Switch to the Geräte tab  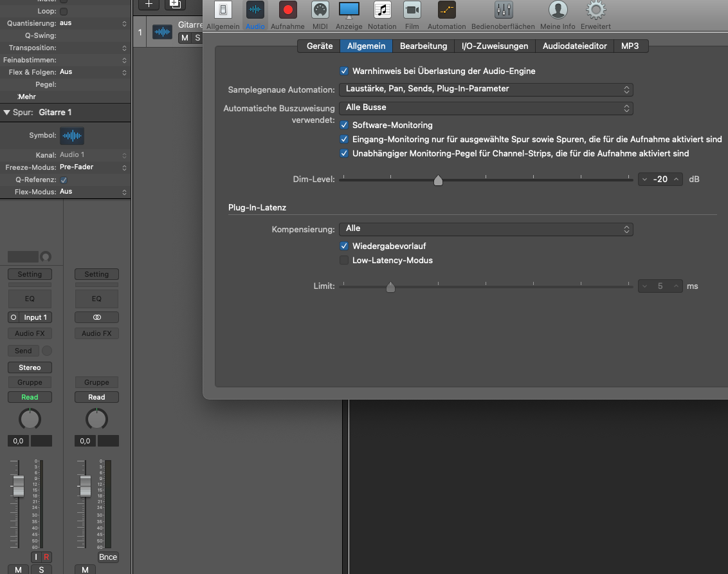point(319,46)
